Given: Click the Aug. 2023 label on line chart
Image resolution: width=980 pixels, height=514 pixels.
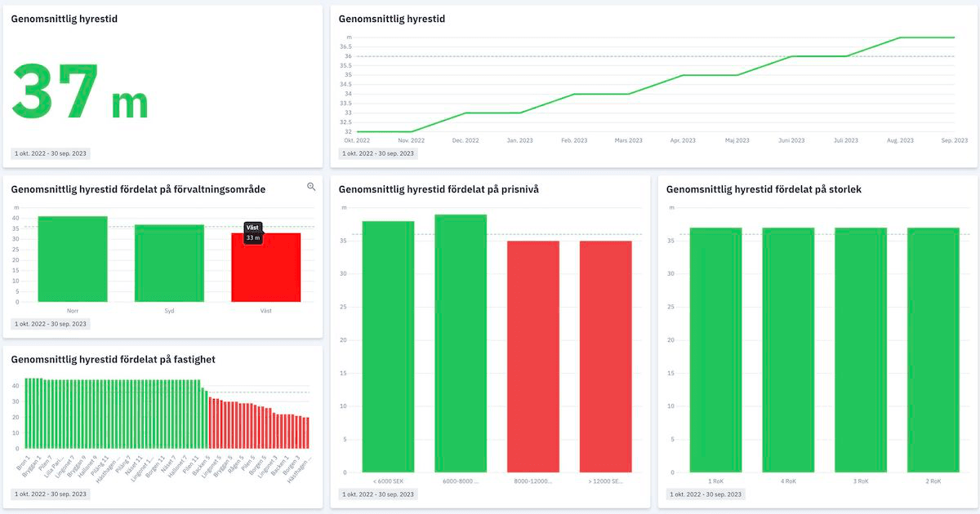Looking at the screenshot, I should click(900, 140).
